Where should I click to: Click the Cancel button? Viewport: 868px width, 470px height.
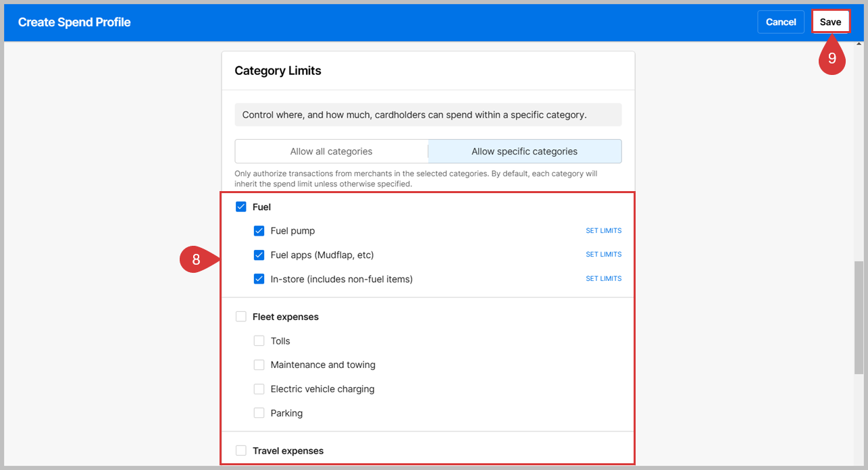tap(781, 22)
